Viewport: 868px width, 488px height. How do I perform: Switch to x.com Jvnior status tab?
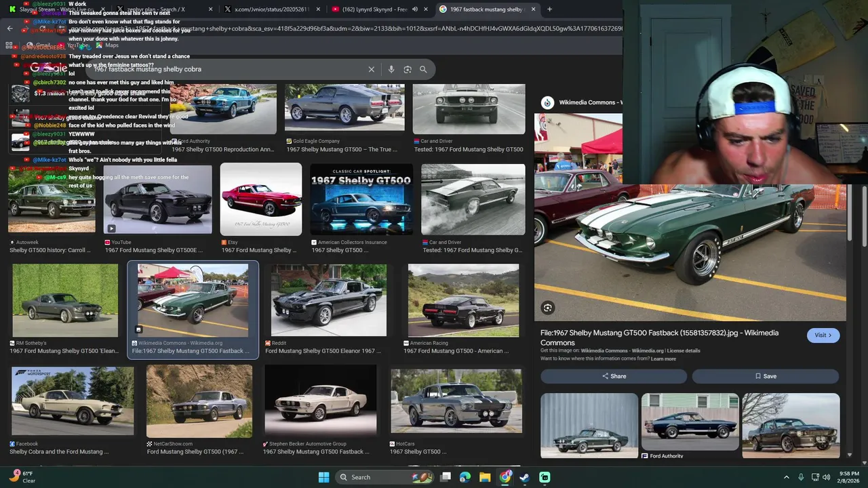pyautogui.click(x=273, y=9)
